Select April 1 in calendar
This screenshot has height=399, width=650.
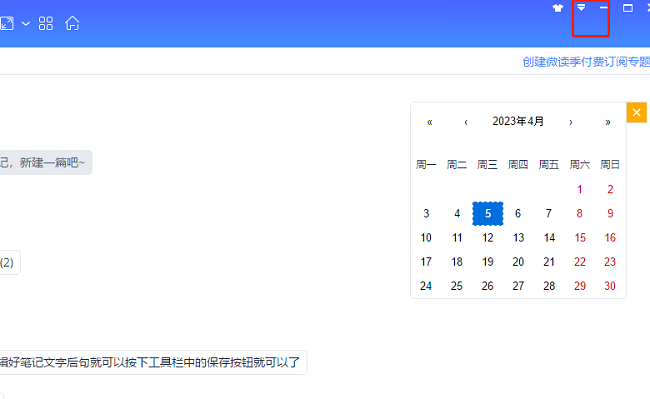coord(580,189)
